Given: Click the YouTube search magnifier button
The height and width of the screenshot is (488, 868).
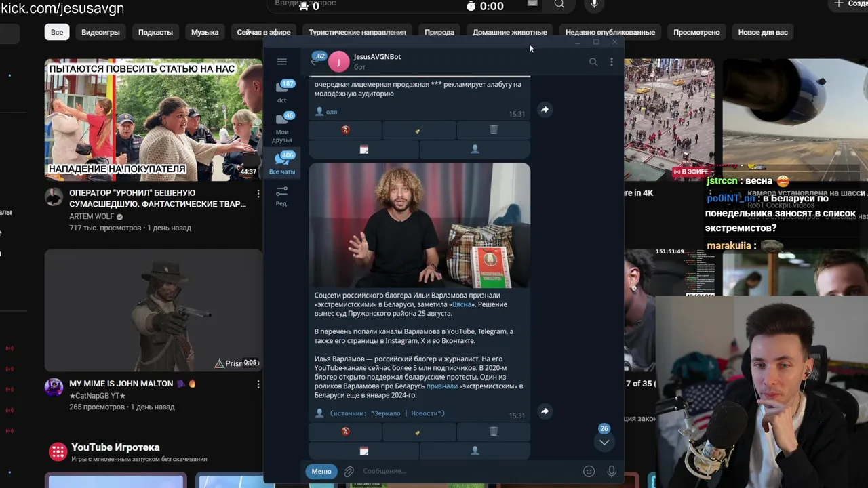Looking at the screenshot, I should 559,5.
